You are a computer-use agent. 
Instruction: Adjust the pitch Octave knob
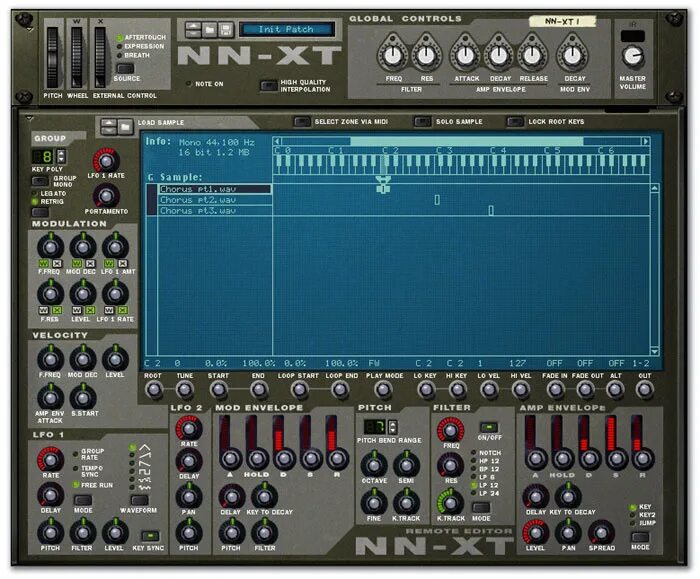pyautogui.click(x=374, y=464)
